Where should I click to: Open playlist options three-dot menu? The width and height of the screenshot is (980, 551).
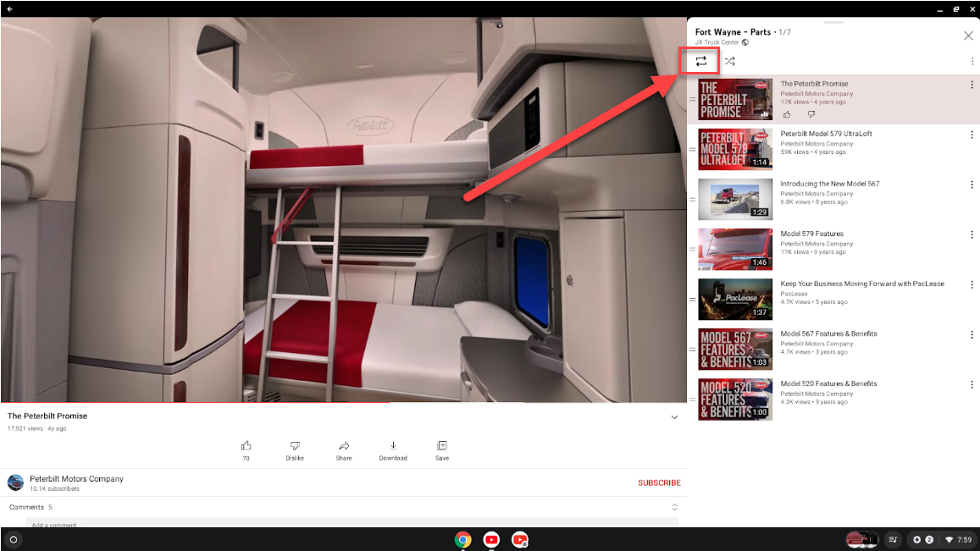[x=972, y=61]
